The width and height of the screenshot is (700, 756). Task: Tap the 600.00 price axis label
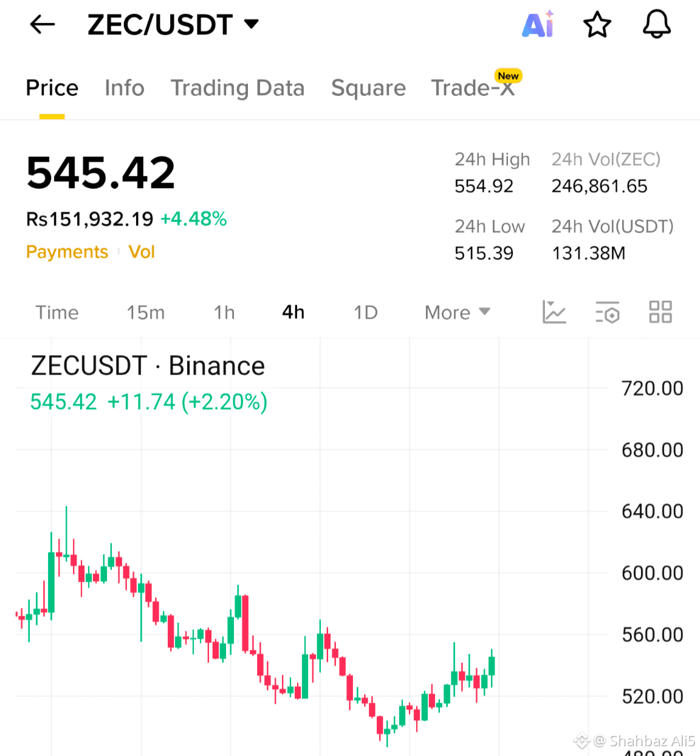652,573
